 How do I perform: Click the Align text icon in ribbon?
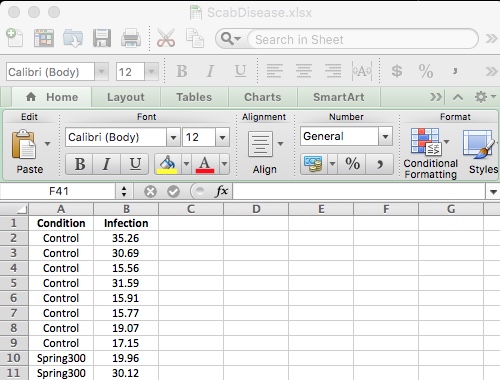(x=260, y=144)
